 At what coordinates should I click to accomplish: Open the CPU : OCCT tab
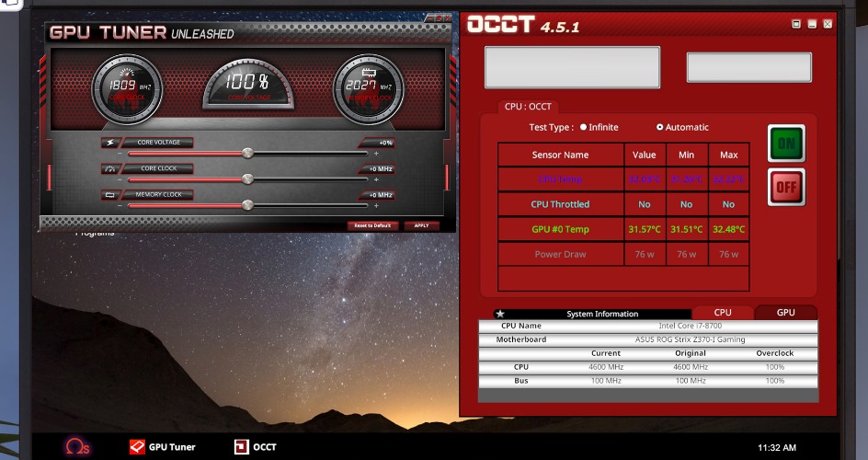[528, 107]
